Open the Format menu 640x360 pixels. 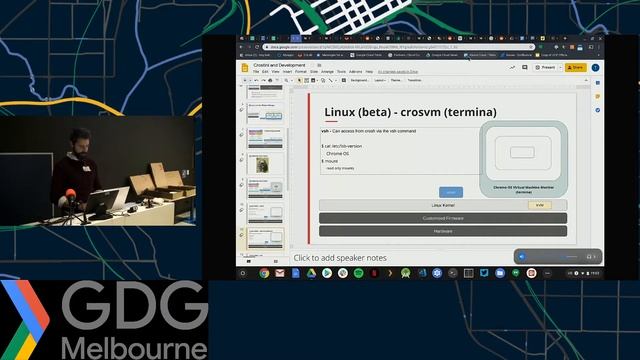click(x=301, y=72)
